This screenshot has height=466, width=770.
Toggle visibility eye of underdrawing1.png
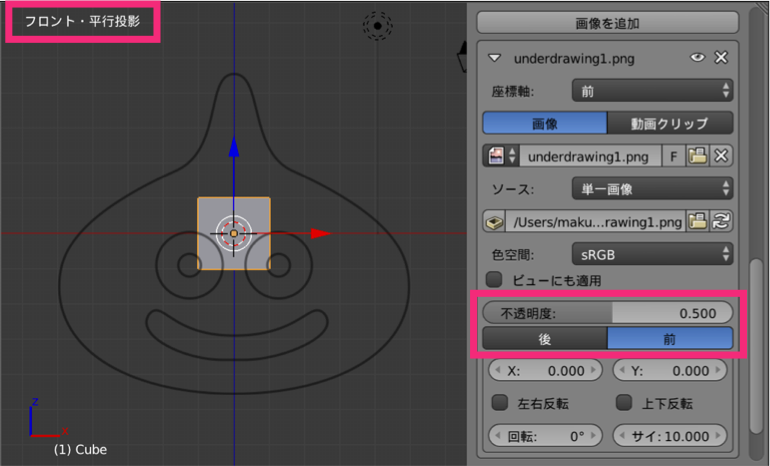(698, 58)
